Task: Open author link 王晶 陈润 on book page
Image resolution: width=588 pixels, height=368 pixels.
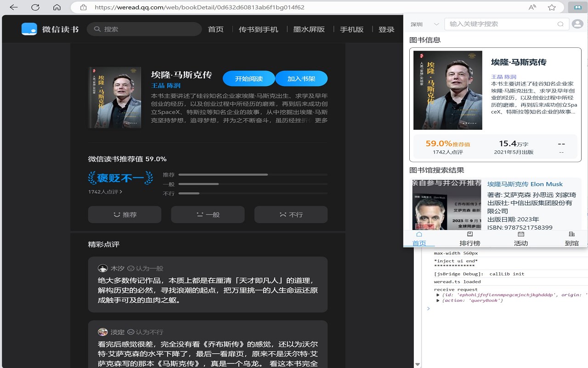Action: 166,86
